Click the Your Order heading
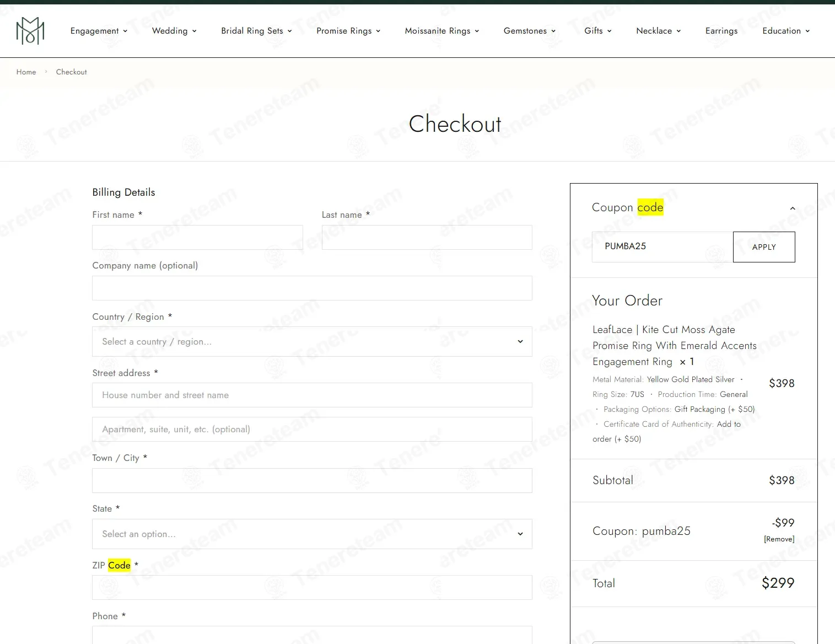 click(x=627, y=300)
